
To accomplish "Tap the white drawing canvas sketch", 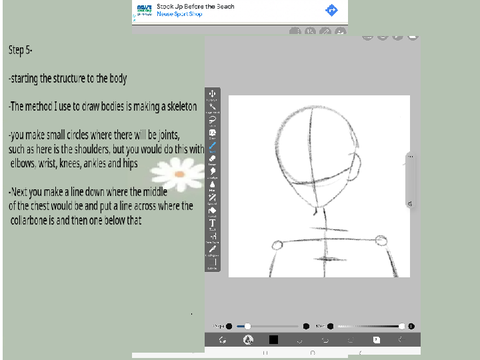I will [319, 186].
